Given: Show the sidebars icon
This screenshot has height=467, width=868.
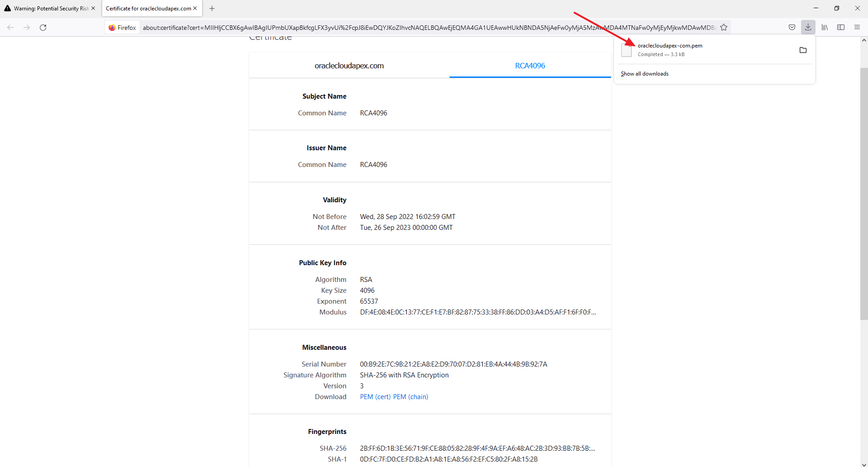Looking at the screenshot, I should [841, 28].
